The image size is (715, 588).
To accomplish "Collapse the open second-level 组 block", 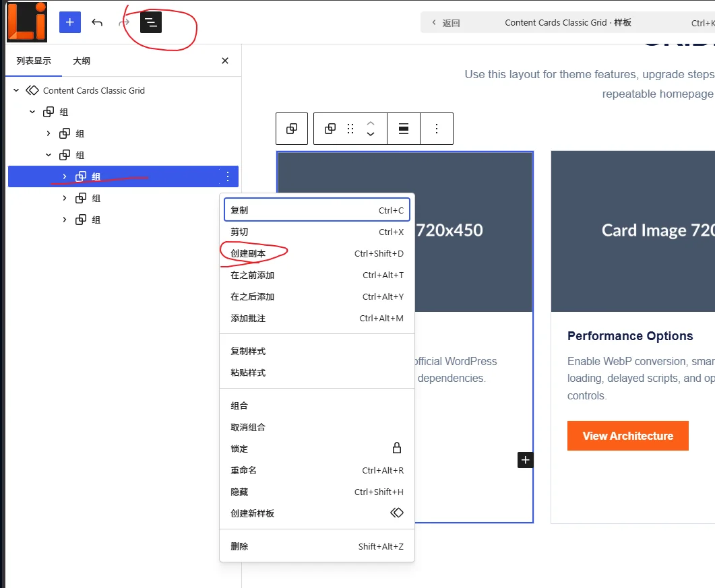I will (x=49, y=155).
